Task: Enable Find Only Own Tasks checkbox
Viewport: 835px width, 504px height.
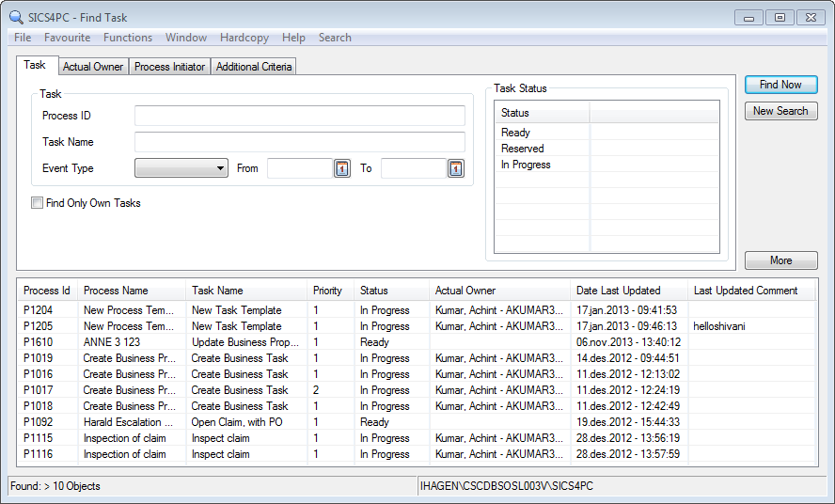Action: [38, 203]
